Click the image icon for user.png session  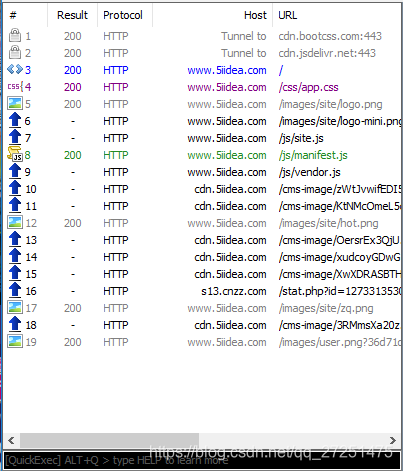15,341
